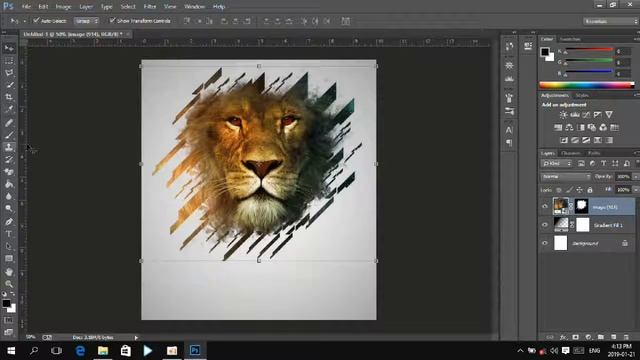The height and width of the screenshot is (360, 640).
Task: Select the Background layer thumbnail
Action: coord(560,243)
